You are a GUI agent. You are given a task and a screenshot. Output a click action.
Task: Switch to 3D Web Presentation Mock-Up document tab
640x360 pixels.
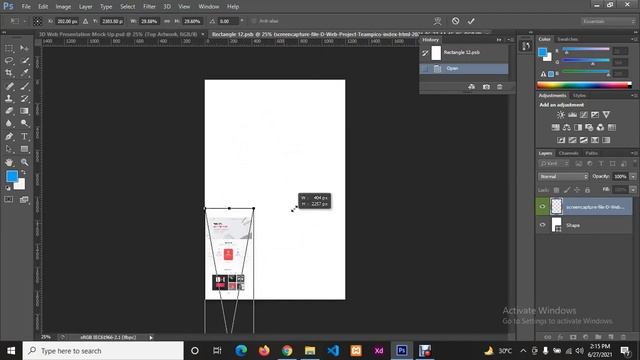118,34
